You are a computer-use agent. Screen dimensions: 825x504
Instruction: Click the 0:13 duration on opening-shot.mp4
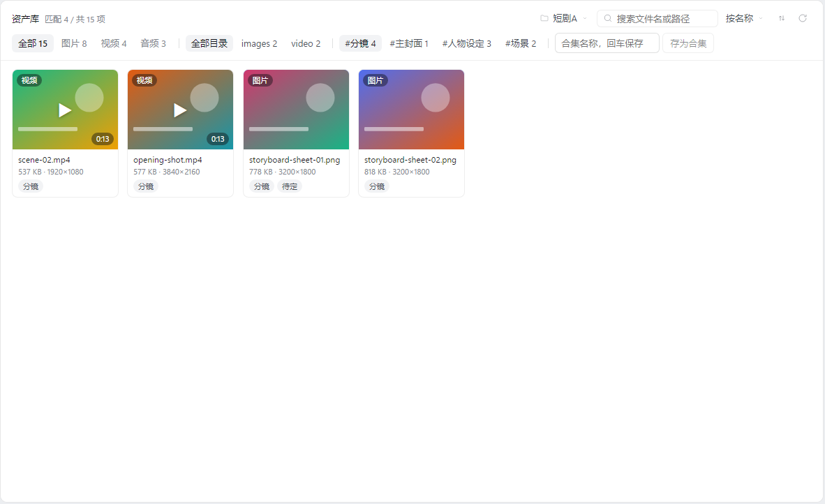pyautogui.click(x=218, y=139)
